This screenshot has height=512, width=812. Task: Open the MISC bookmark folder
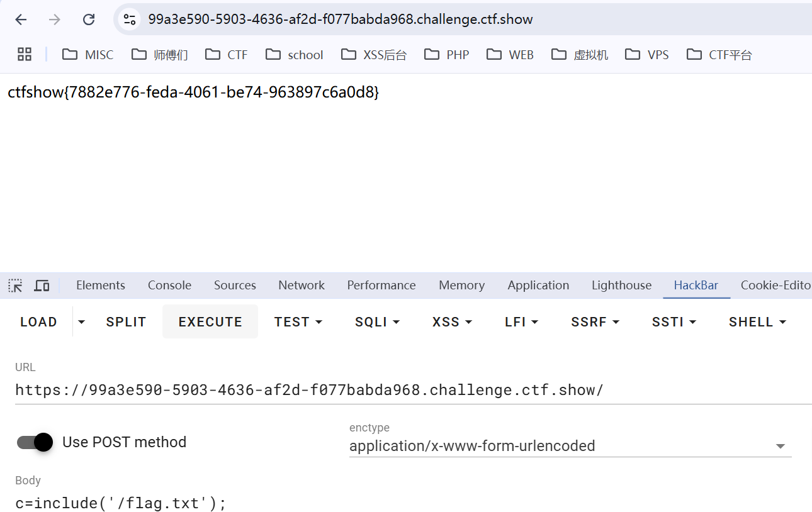point(88,55)
